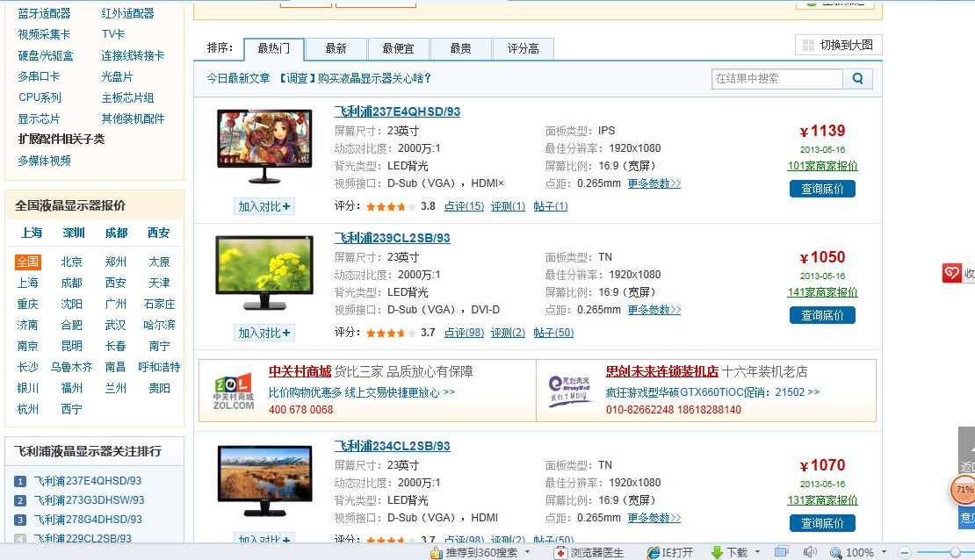
Task: Choose 广州 in the city list
Action: (116, 304)
